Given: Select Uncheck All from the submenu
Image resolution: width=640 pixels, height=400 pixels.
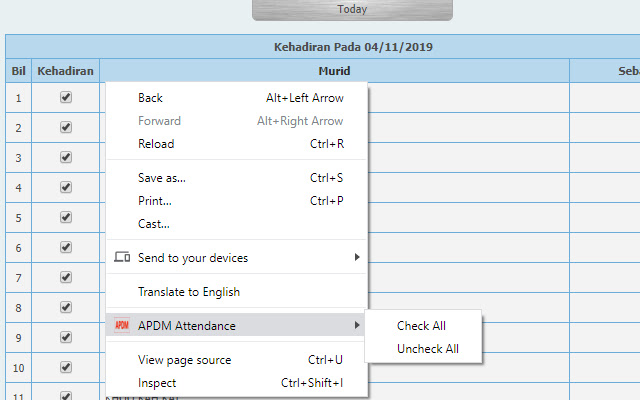Looking at the screenshot, I should point(427,349).
